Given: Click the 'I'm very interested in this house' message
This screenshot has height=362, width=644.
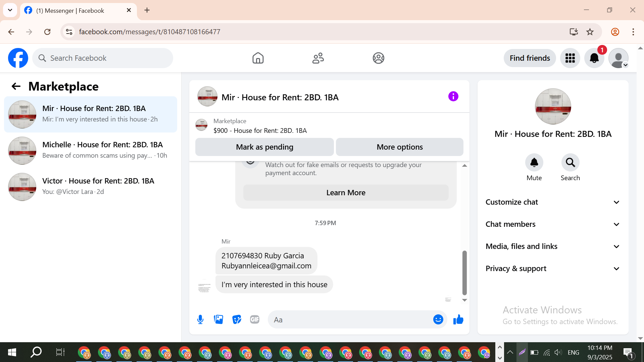Looking at the screenshot, I should click(274, 285).
